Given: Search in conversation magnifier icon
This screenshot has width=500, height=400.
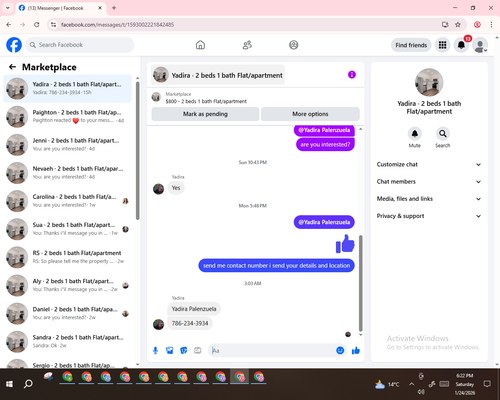Looking at the screenshot, I should [443, 134].
